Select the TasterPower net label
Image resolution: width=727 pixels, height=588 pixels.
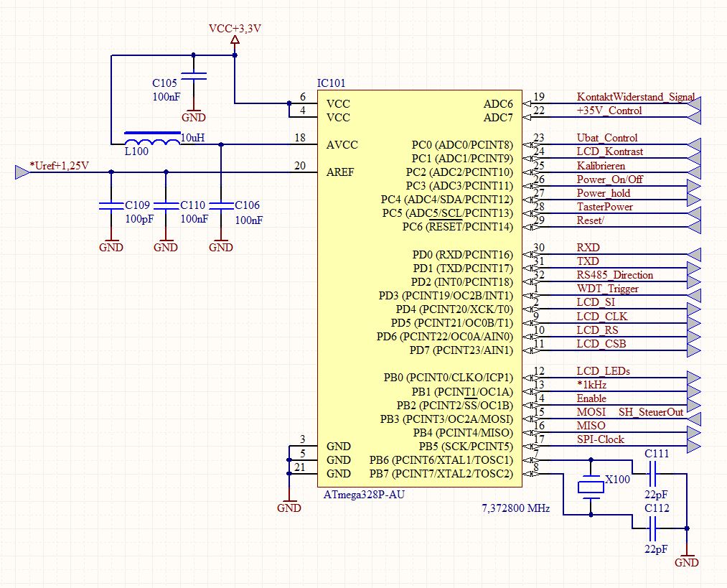pos(604,207)
